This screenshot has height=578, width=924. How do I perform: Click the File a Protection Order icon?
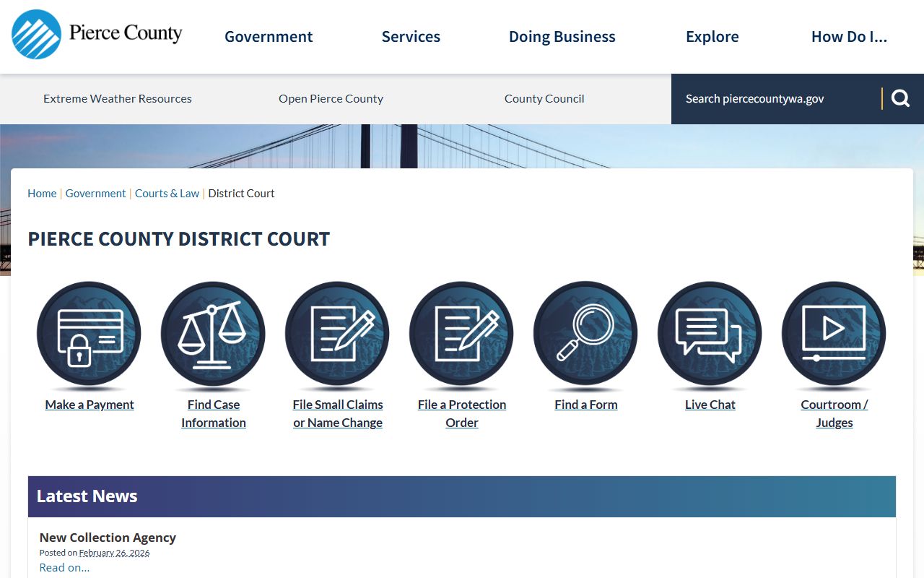click(462, 335)
